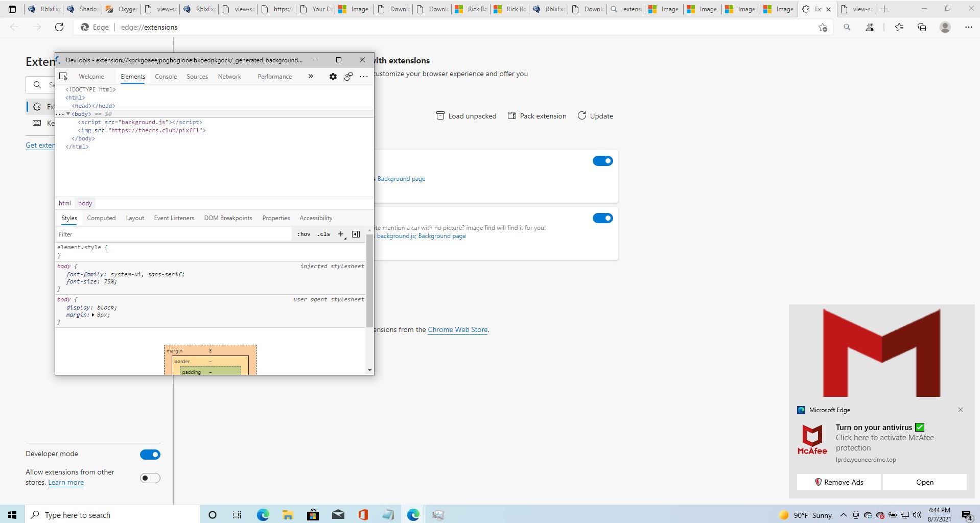Viewport: 980px width, 523px height.
Task: Open the hidden DevTools tabs chevron
Action: (x=310, y=76)
